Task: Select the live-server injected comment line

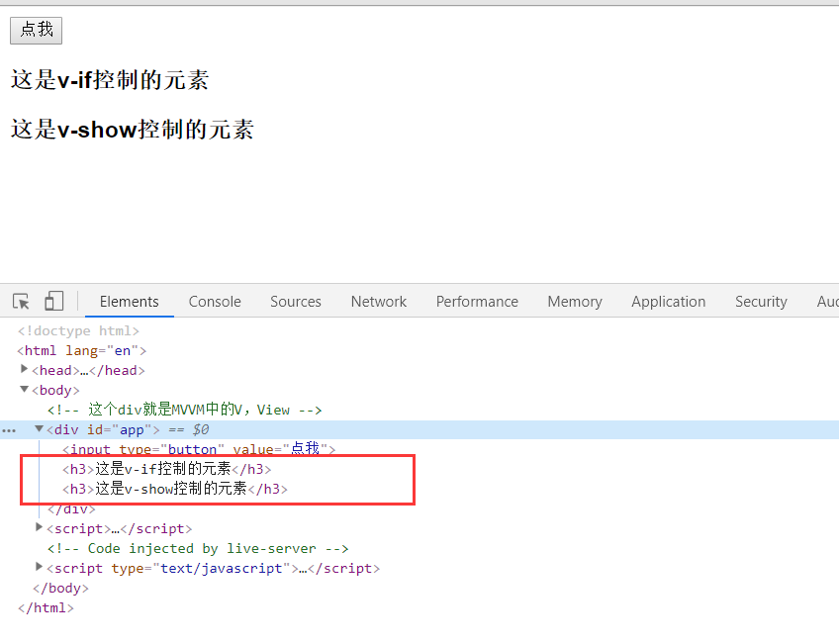Action: (198, 549)
